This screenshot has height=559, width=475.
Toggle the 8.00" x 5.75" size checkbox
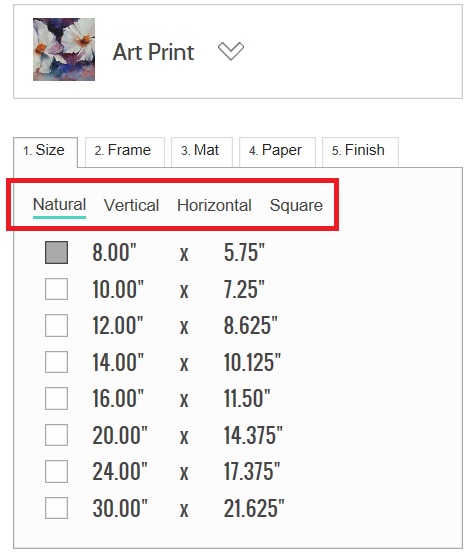56,252
